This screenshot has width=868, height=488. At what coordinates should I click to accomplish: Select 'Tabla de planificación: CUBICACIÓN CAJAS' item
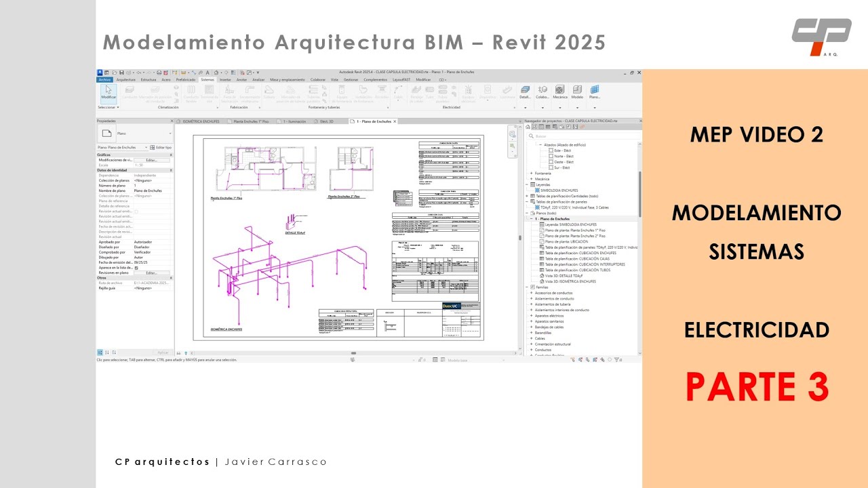(573, 258)
